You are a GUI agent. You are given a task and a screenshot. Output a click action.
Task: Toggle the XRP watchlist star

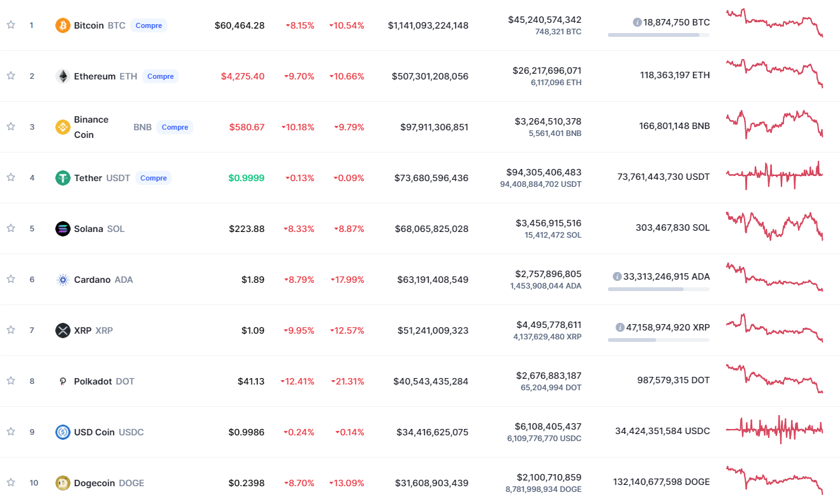pyautogui.click(x=11, y=330)
